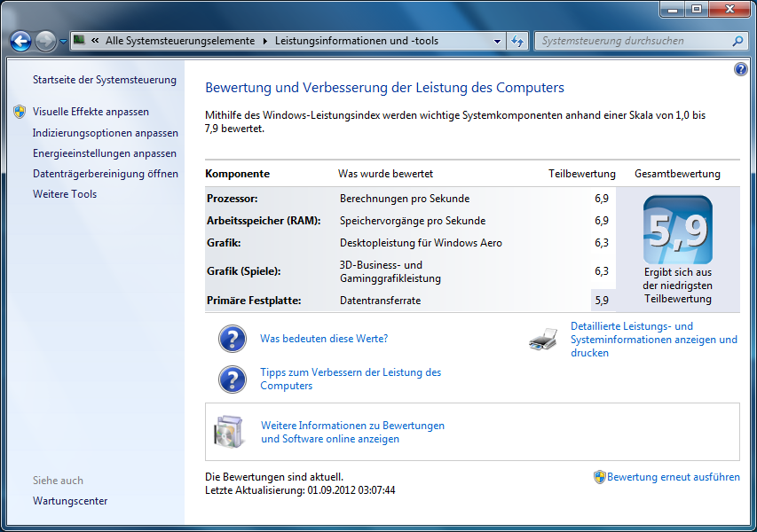Select 'Primäre Festplatte:' row label

254,301
